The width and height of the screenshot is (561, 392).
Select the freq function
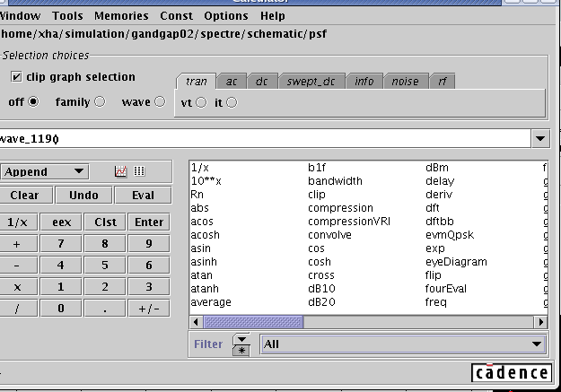435,302
